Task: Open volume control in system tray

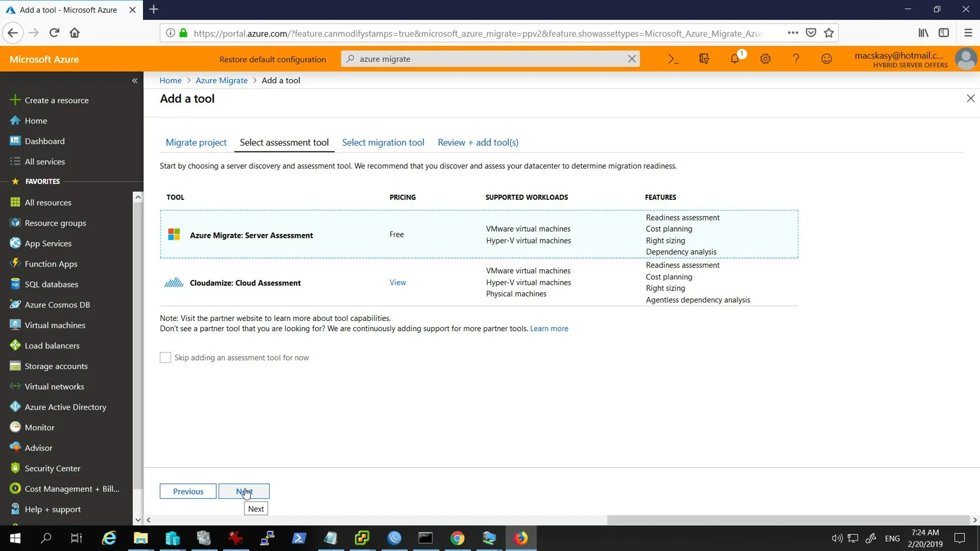Action: coord(837,539)
